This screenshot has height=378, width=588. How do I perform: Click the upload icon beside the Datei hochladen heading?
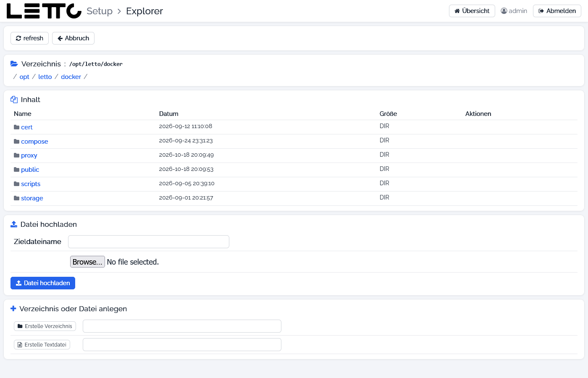click(14, 224)
